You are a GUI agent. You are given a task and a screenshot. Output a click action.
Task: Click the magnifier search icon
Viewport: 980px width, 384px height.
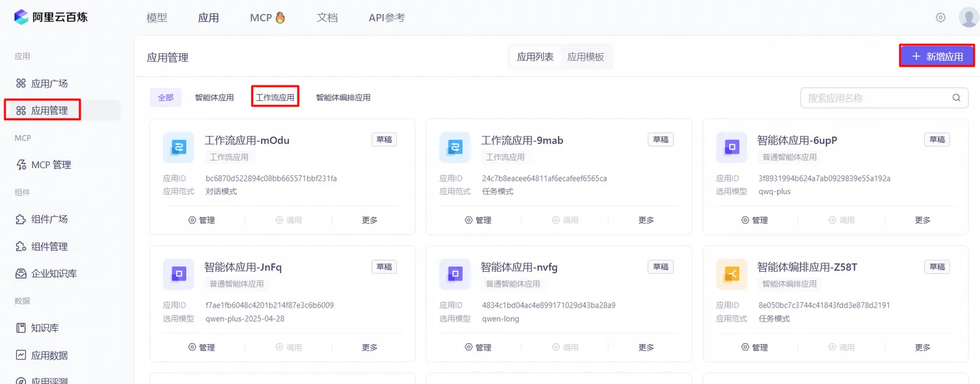point(956,98)
